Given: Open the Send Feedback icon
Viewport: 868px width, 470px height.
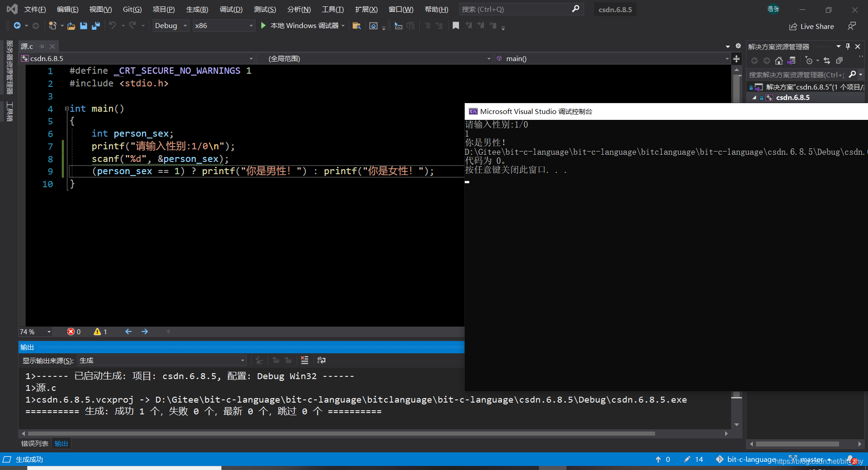Looking at the screenshot, I should [852, 26].
